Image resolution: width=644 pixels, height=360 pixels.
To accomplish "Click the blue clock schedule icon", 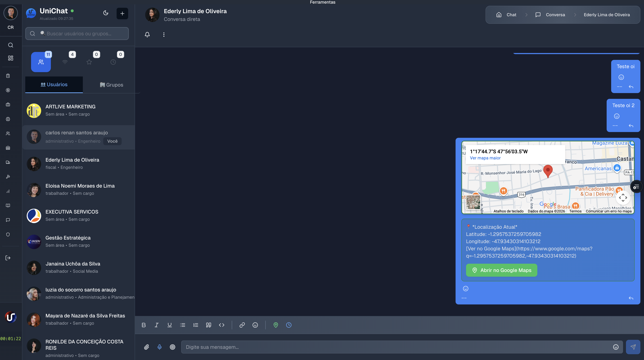I will tap(289, 325).
